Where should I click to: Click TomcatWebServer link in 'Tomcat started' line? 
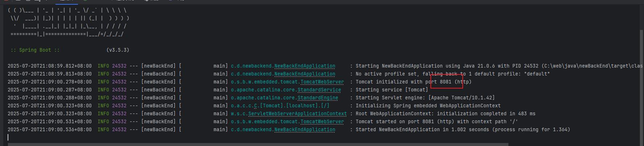[x=322, y=122]
